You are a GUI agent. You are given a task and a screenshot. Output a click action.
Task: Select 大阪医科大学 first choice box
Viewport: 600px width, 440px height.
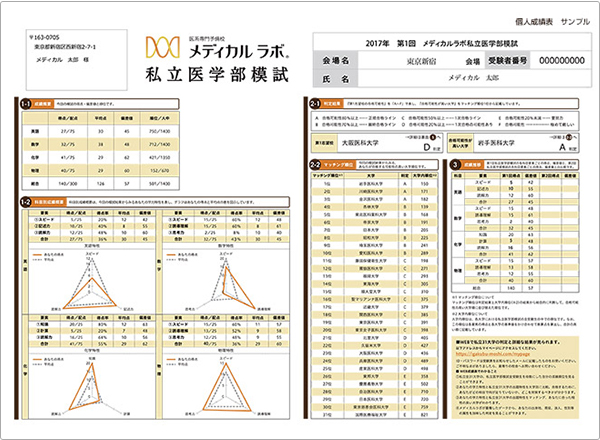point(370,142)
